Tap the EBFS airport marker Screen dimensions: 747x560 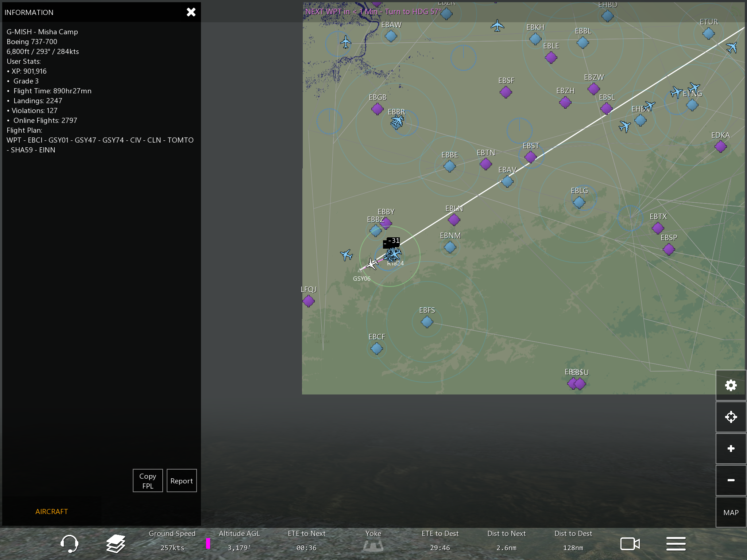427,322
